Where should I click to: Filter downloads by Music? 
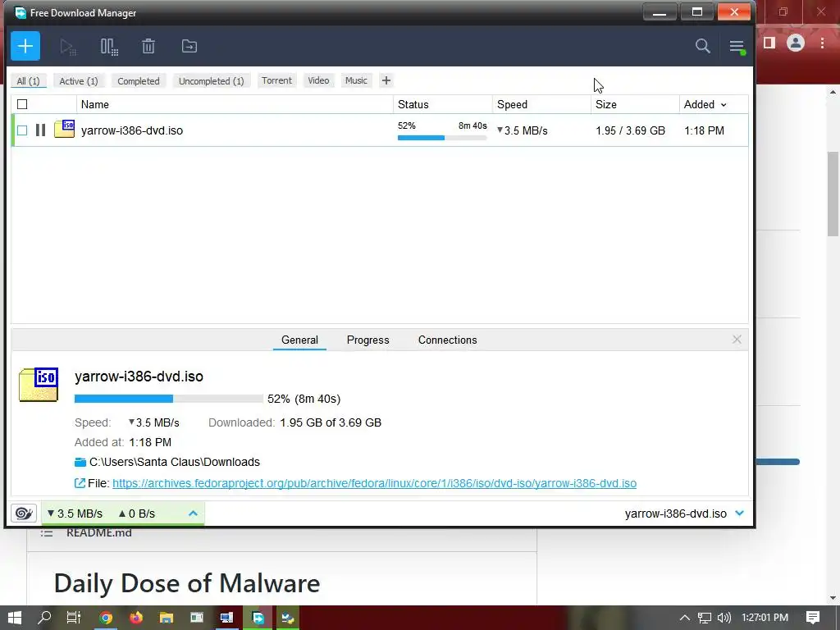[x=356, y=80]
